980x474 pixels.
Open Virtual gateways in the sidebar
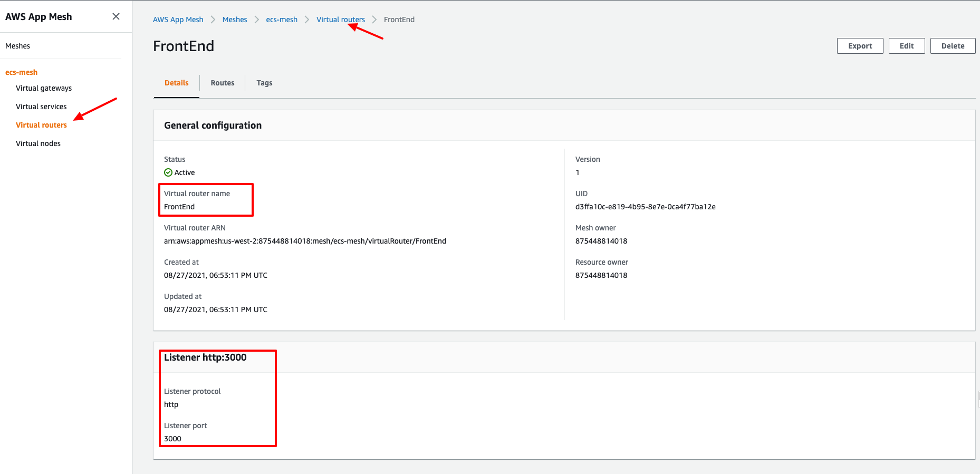pos(44,88)
